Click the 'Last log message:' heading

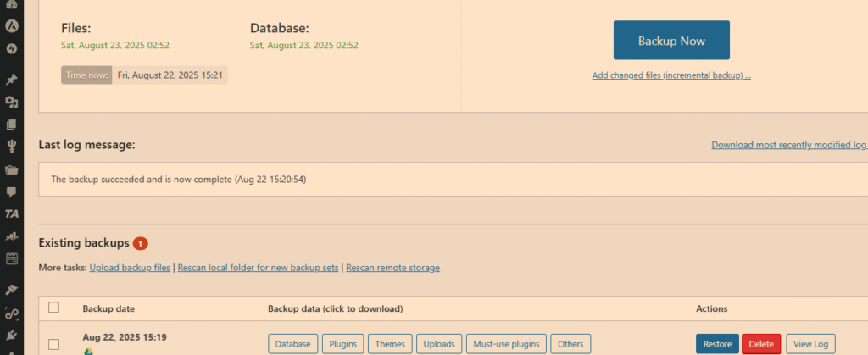tap(87, 145)
